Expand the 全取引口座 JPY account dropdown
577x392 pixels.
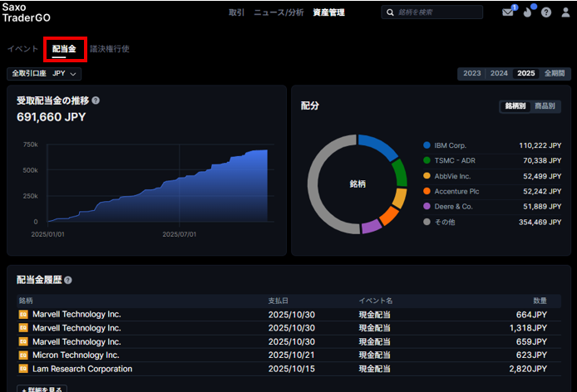coord(44,74)
